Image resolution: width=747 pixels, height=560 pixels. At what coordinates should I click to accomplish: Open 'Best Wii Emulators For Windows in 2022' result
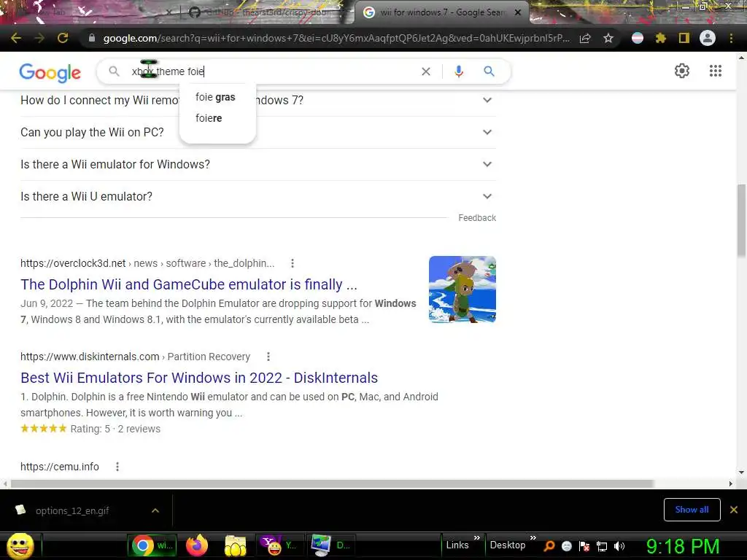pos(199,378)
